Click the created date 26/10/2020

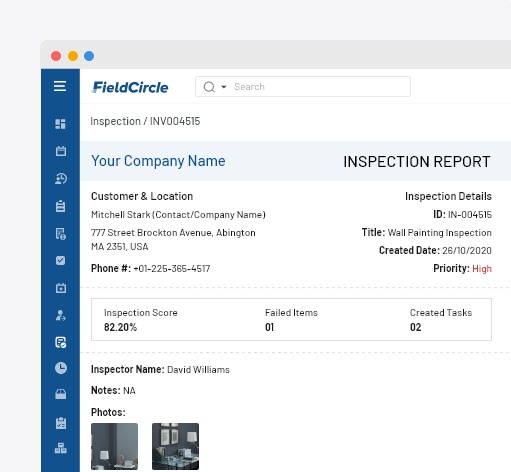click(467, 251)
